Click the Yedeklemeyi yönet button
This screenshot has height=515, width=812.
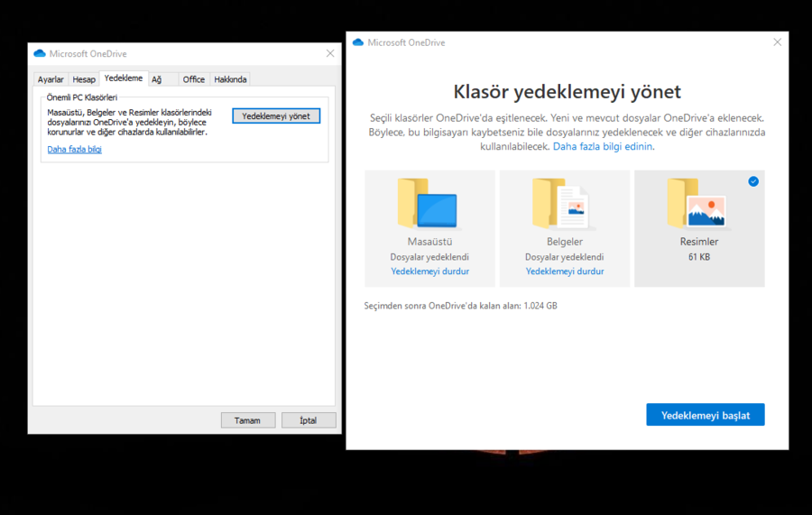point(276,116)
